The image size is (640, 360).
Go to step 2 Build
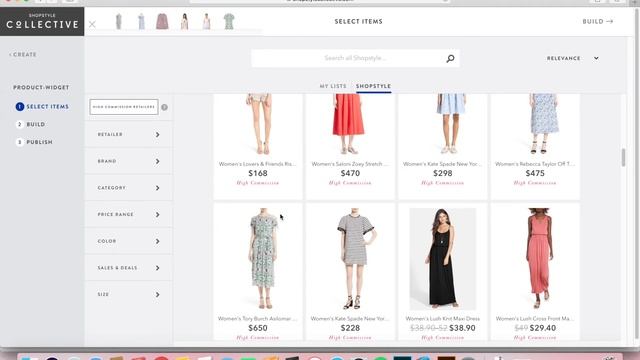[x=31, y=124]
